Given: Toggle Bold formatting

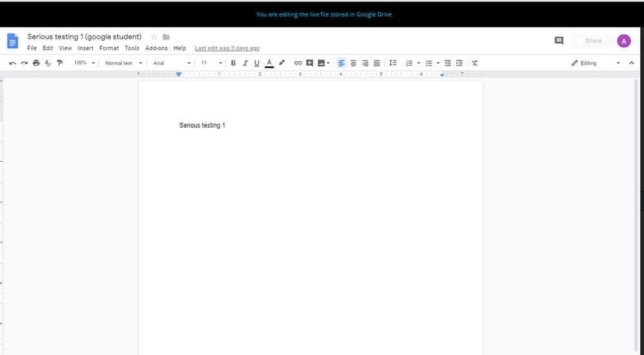Looking at the screenshot, I should (233, 63).
